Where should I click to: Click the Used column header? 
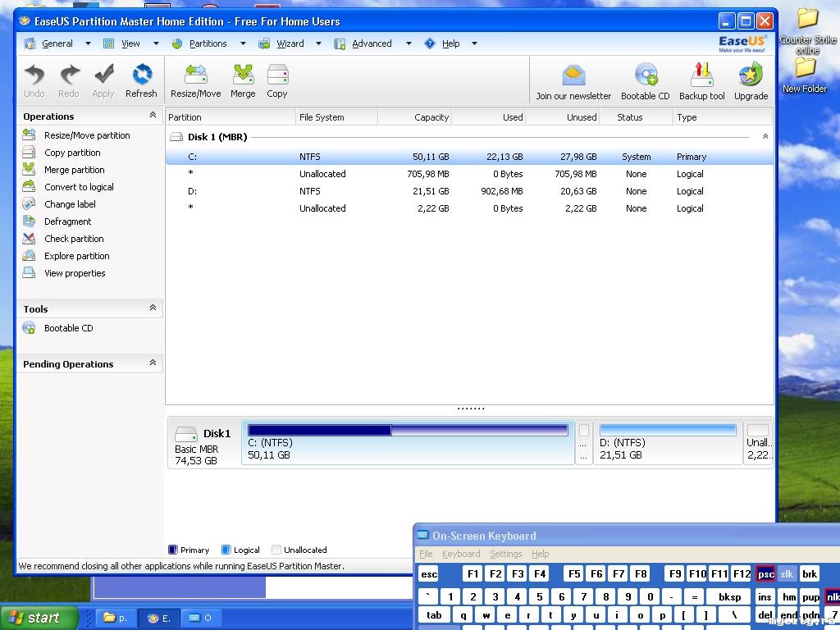489,117
